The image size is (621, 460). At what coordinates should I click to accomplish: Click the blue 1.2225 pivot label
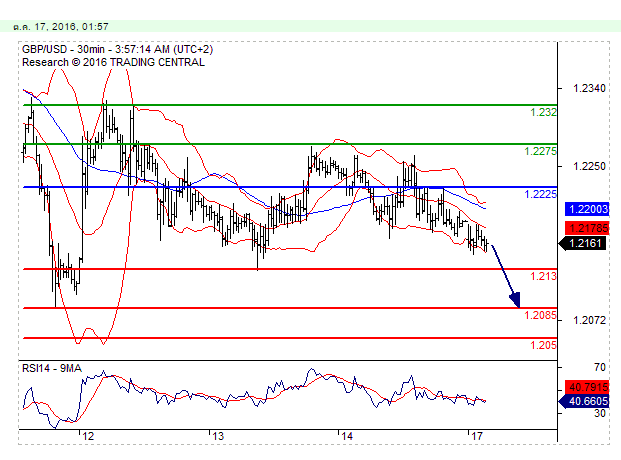(540, 194)
